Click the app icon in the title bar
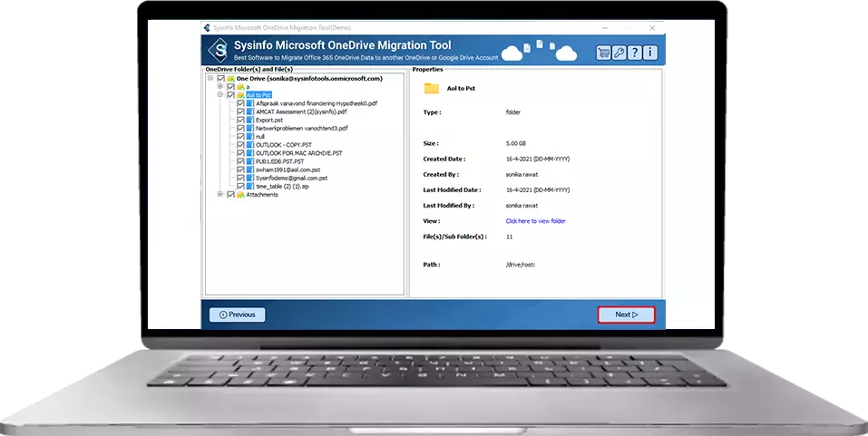Screen dimensions: 868x436 click(x=207, y=28)
